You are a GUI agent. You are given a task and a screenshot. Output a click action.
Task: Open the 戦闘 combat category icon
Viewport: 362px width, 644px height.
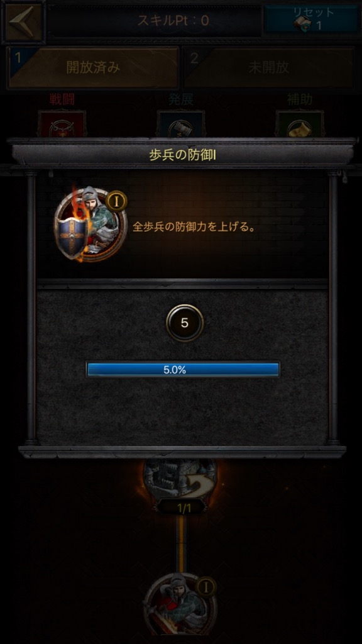[62, 124]
